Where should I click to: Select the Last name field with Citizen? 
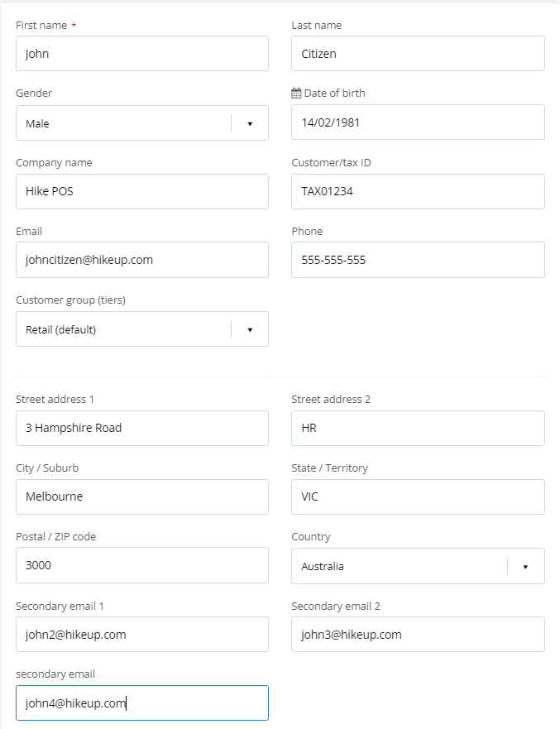418,54
